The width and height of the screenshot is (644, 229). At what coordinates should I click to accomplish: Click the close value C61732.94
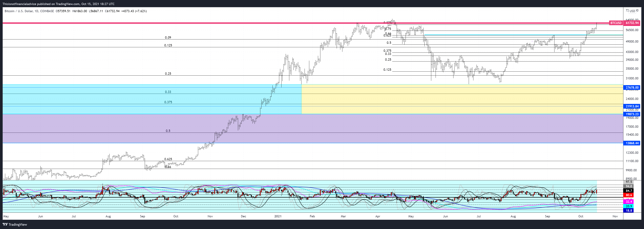112,11
